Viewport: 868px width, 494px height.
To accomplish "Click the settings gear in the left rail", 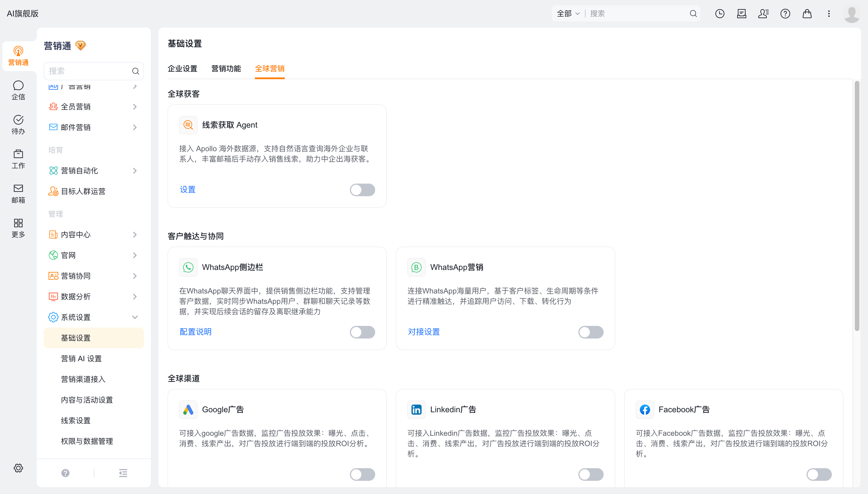I will tap(18, 468).
